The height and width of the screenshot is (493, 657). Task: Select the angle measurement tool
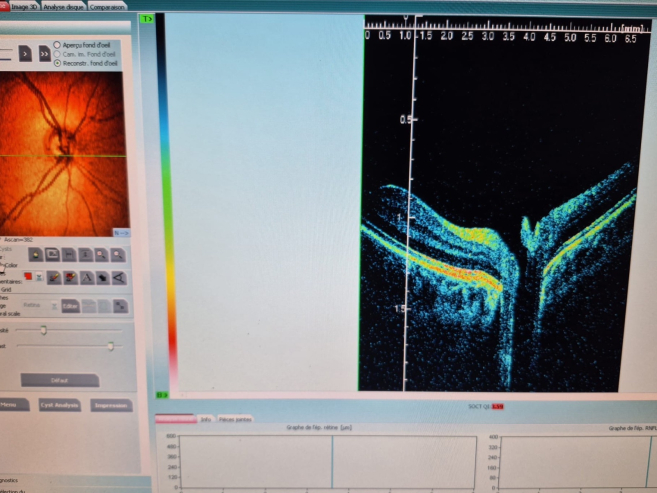119,277
